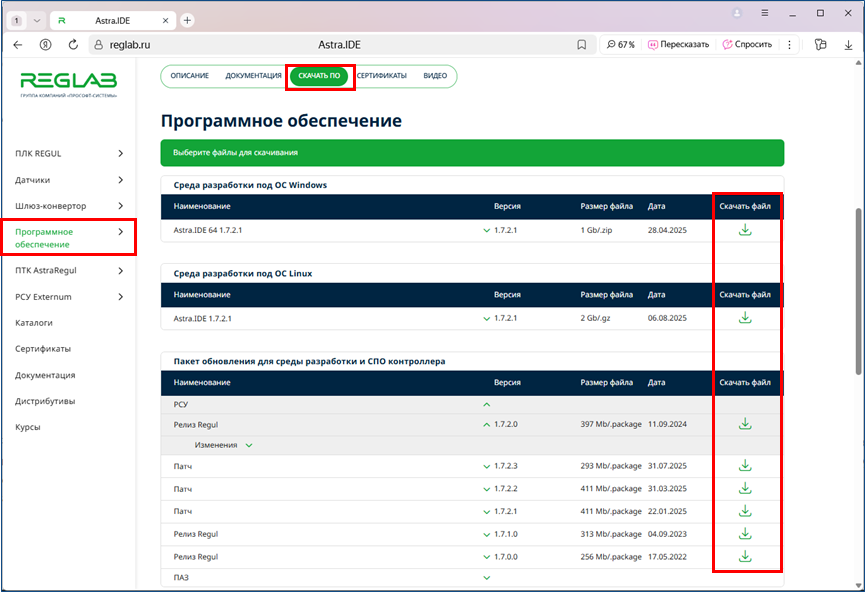Click the Пересказать button in the toolbar
The width and height of the screenshot is (865, 592).
(x=678, y=45)
